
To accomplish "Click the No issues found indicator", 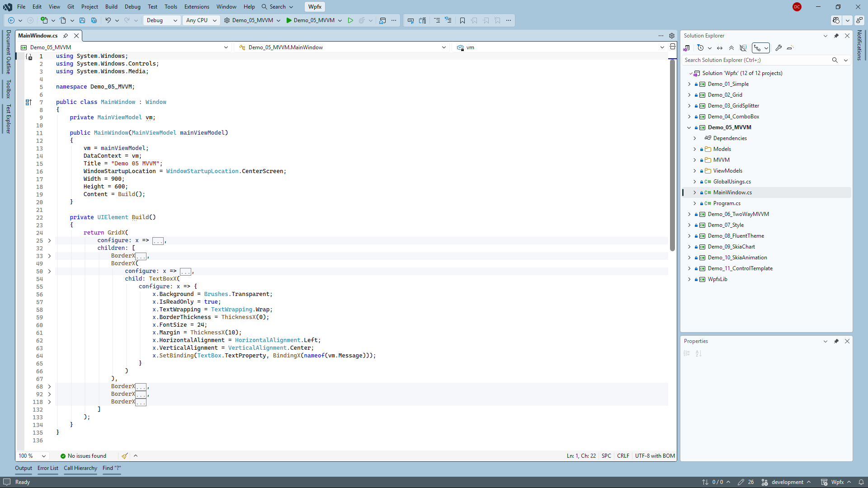I will click(x=83, y=456).
